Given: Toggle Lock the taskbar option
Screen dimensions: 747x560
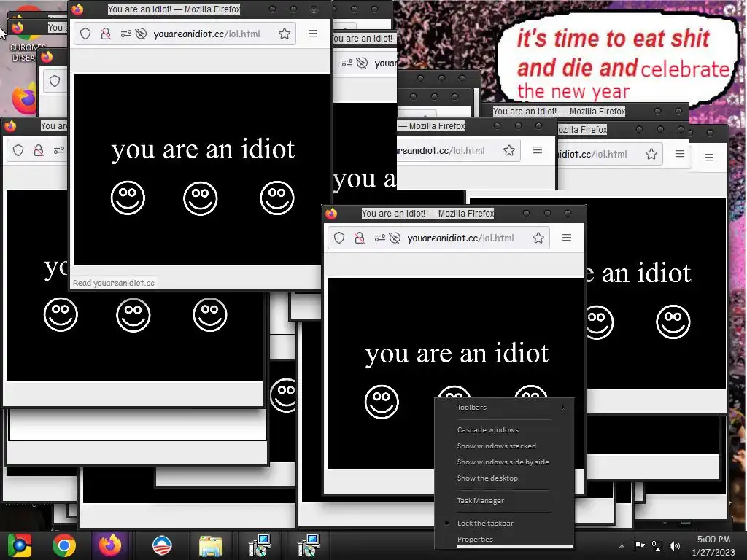Looking at the screenshot, I should [485, 523].
